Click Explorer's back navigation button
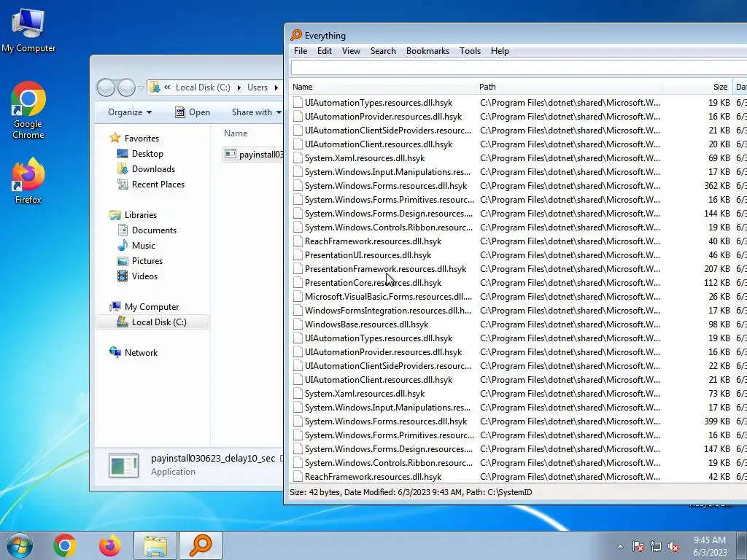 point(106,87)
